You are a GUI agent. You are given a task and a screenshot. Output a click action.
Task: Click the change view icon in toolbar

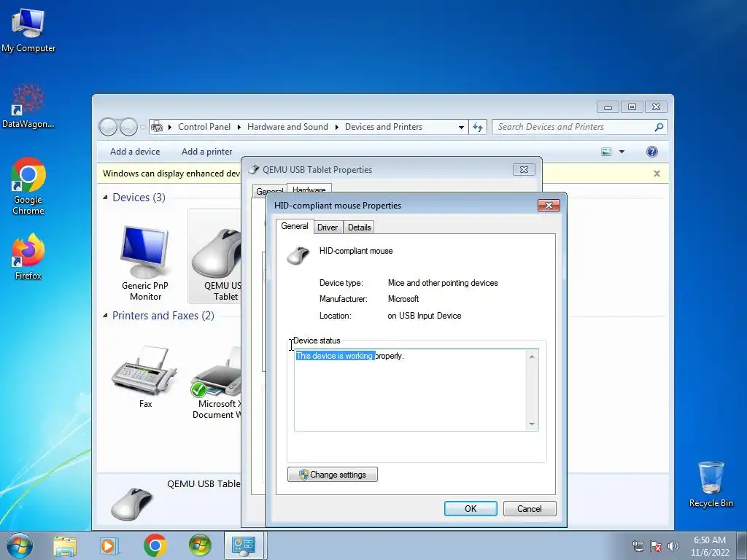click(x=606, y=152)
